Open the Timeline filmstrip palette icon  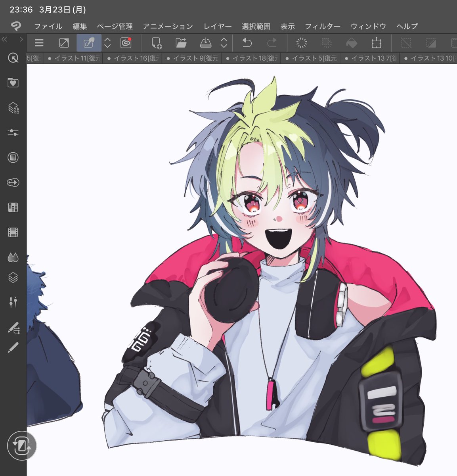click(x=13, y=232)
